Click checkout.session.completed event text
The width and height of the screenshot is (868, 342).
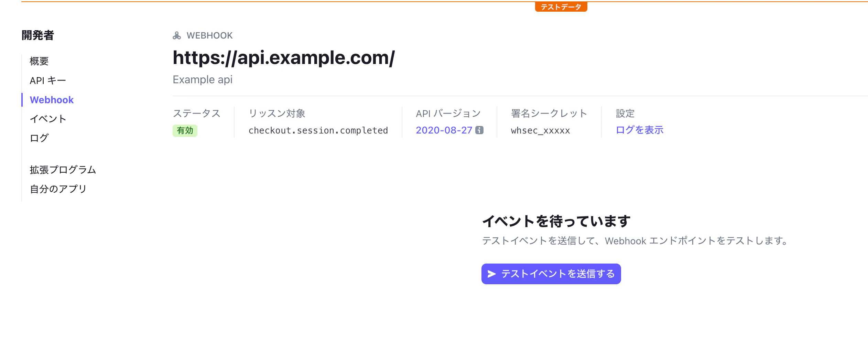point(318,131)
